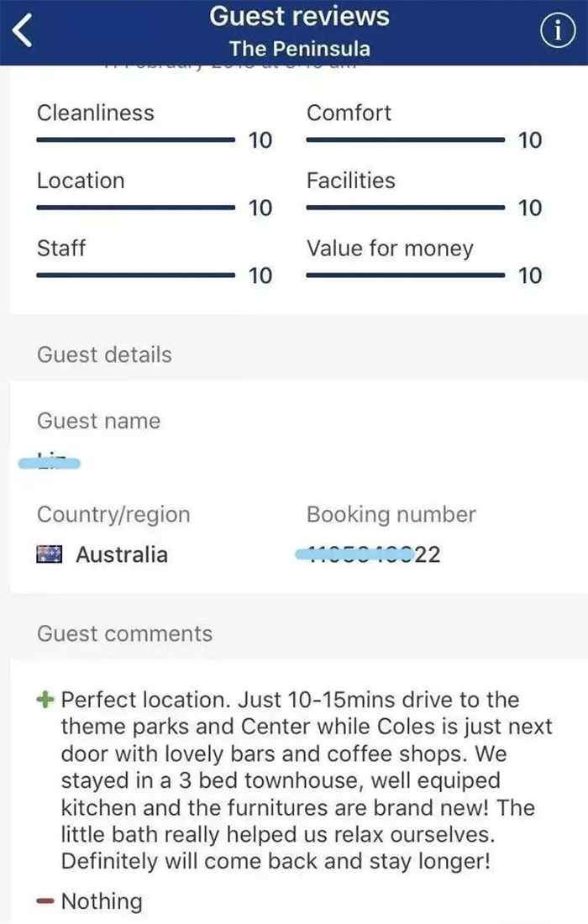Tap the back arrow icon

(x=23, y=30)
